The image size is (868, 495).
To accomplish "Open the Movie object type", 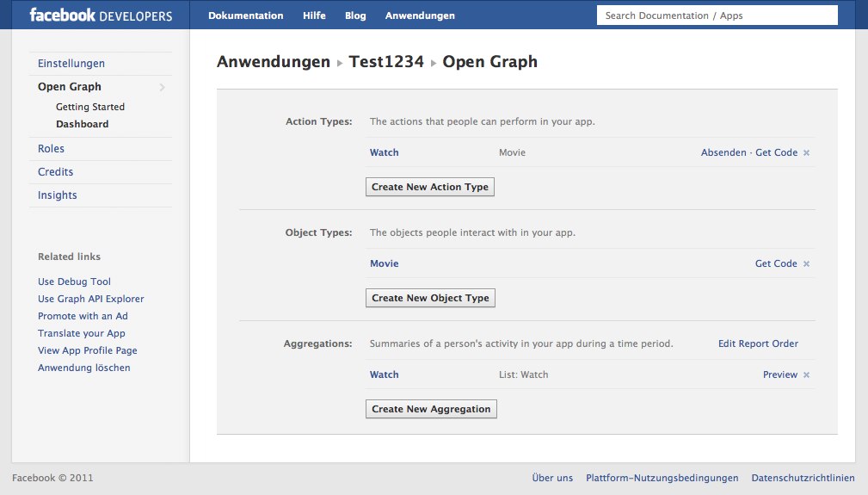I will (x=385, y=263).
